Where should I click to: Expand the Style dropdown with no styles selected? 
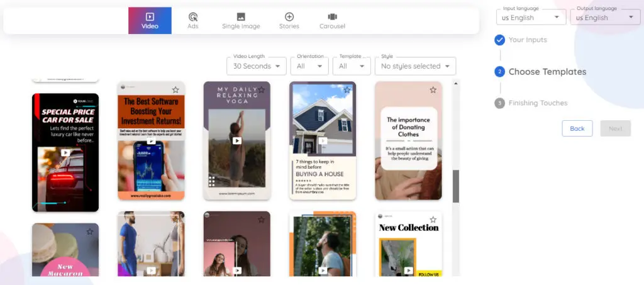(x=415, y=66)
